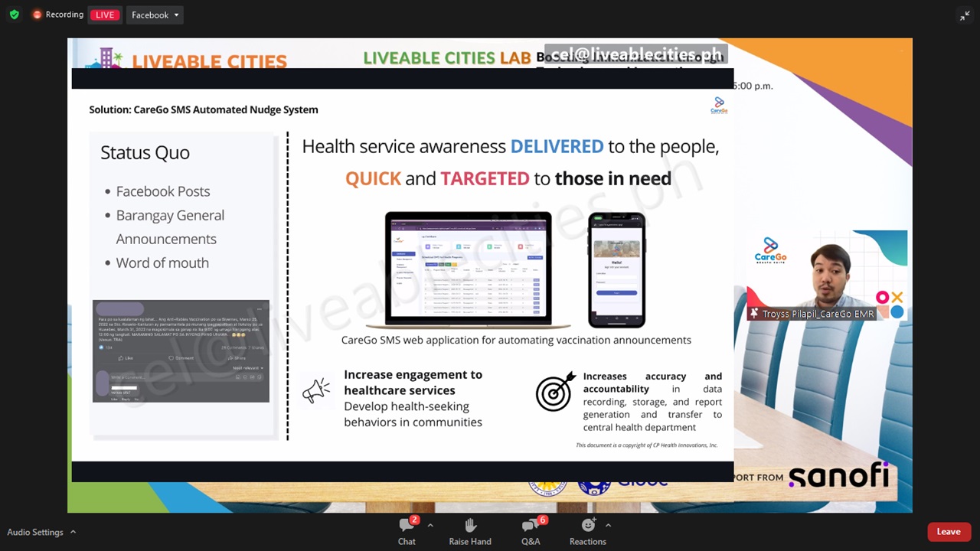Expand the Chat options arrow
This screenshot has height=551, width=980.
click(430, 525)
